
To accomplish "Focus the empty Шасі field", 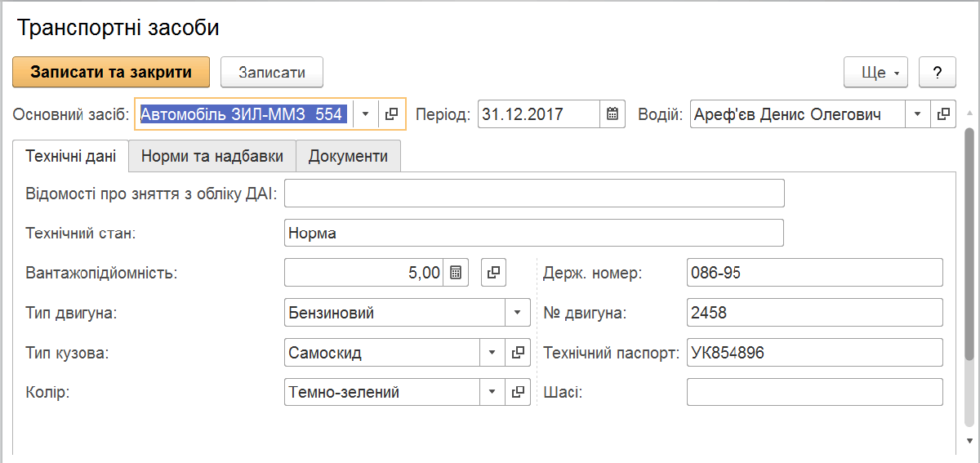I will [815, 393].
